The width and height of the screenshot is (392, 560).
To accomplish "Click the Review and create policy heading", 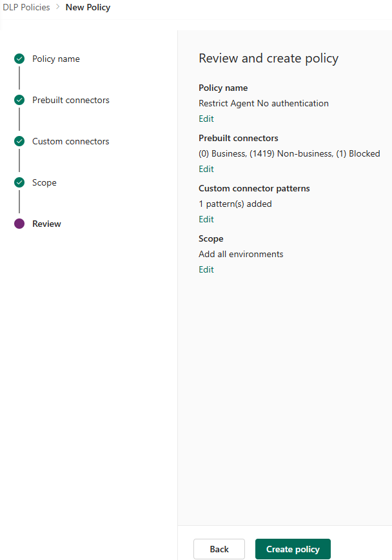I will pyautogui.click(x=268, y=59).
